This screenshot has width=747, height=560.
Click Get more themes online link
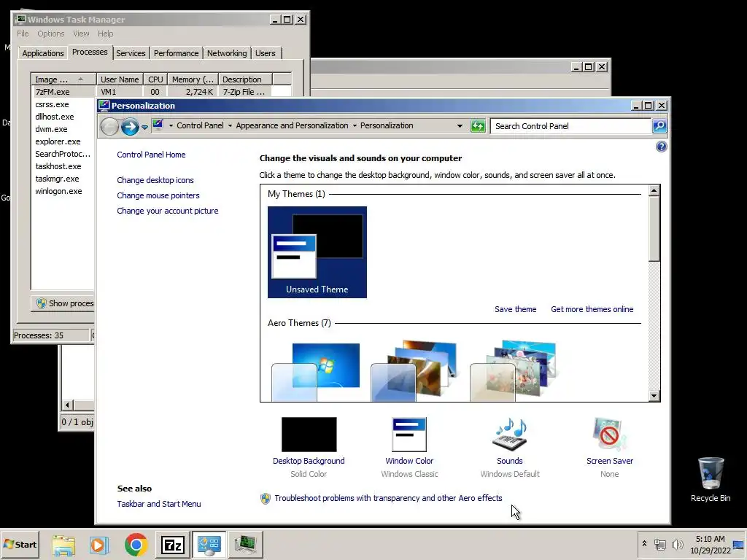[x=592, y=309]
